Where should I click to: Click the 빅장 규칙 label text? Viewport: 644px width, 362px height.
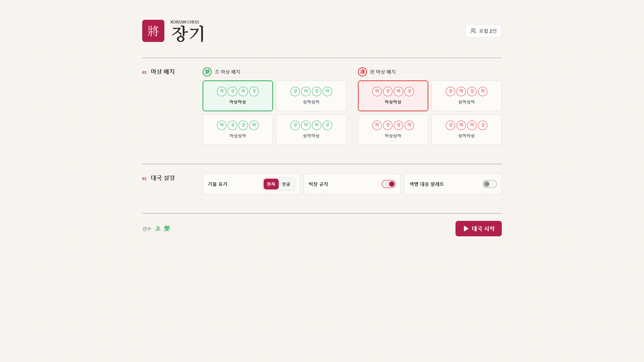pos(318,184)
